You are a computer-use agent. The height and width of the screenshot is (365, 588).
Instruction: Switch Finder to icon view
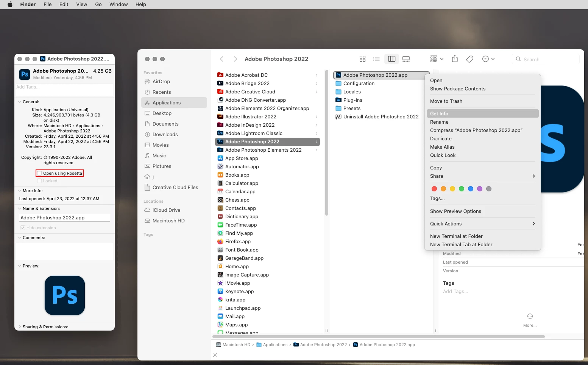pyautogui.click(x=362, y=59)
